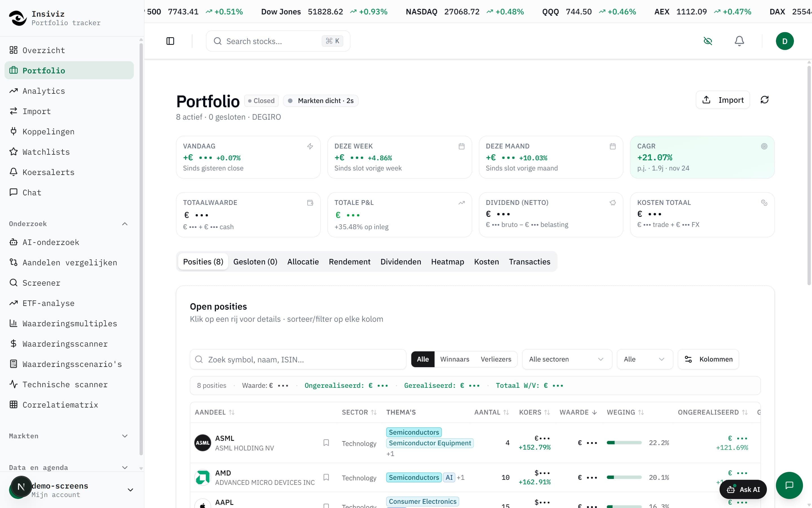This screenshot has width=812, height=508.
Task: Click Semiconductor Equipment tag on ASML
Action: 430,443
